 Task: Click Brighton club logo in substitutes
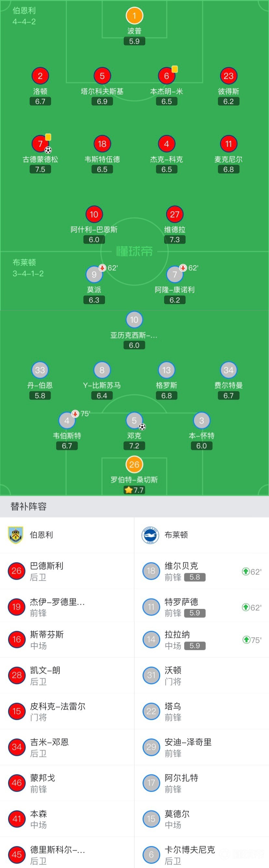(150, 535)
